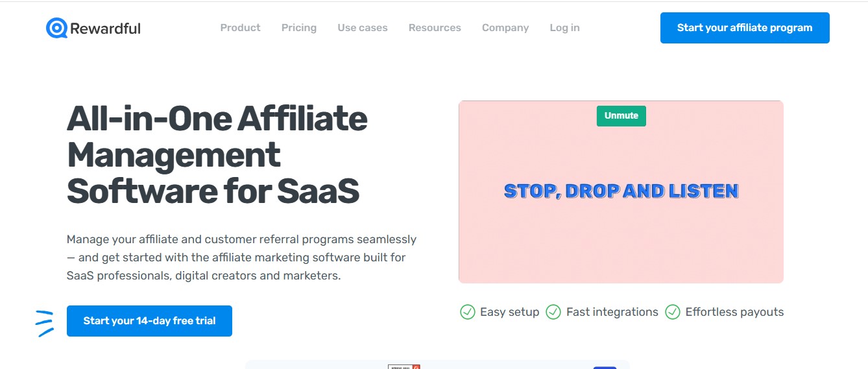
Task: Expand the Use cases menu
Action: [363, 28]
